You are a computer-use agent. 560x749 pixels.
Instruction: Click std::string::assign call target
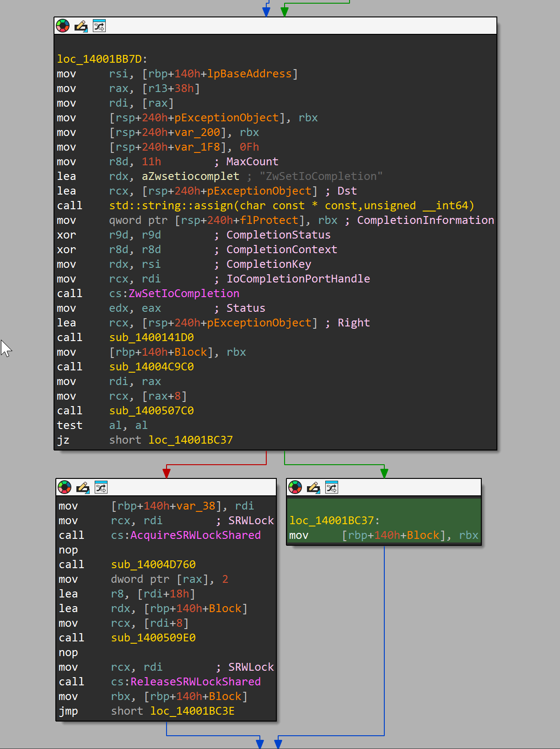(x=292, y=206)
